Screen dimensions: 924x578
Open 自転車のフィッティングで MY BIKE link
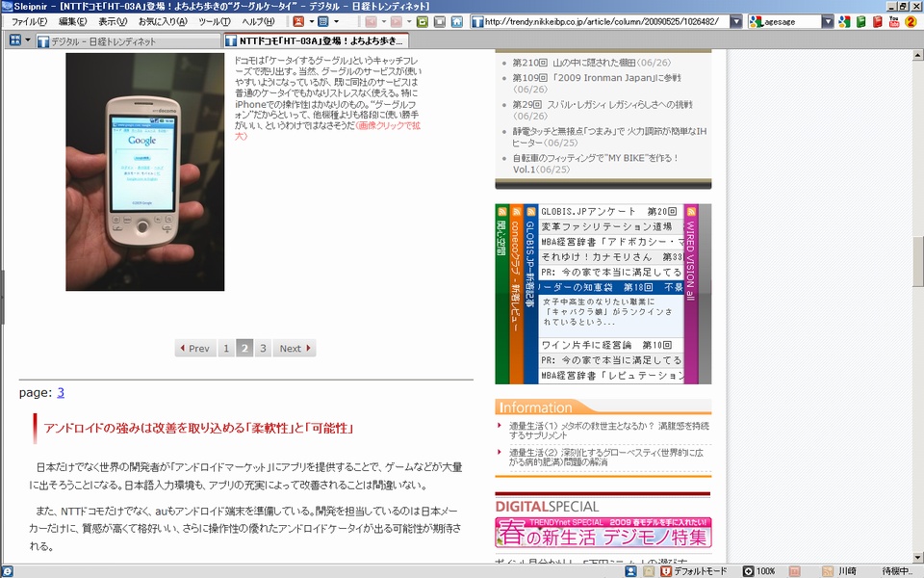pyautogui.click(x=595, y=164)
